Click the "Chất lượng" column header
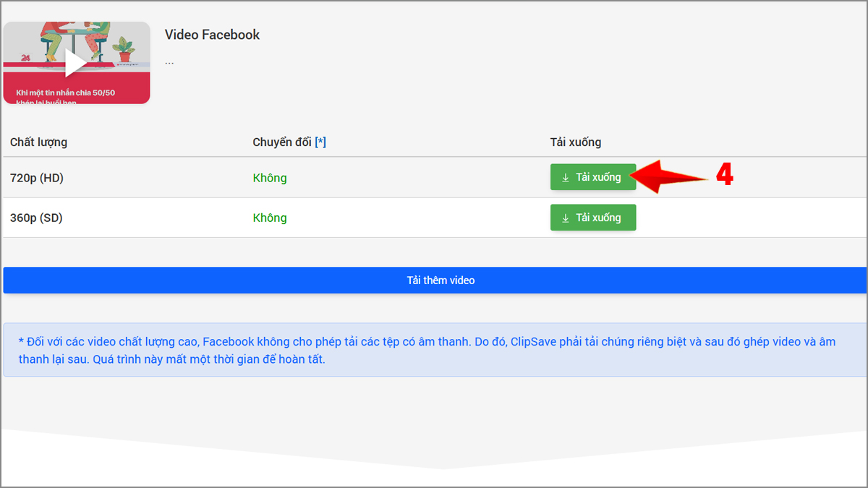 coord(38,142)
